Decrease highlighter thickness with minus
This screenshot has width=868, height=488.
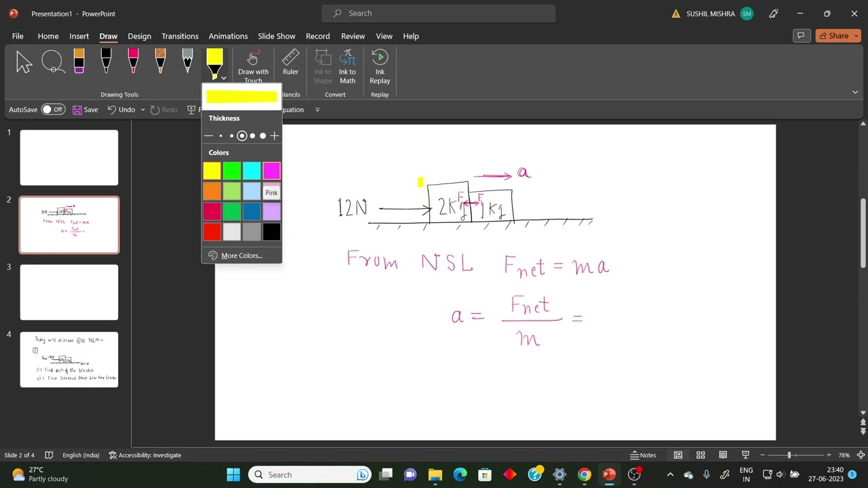208,136
